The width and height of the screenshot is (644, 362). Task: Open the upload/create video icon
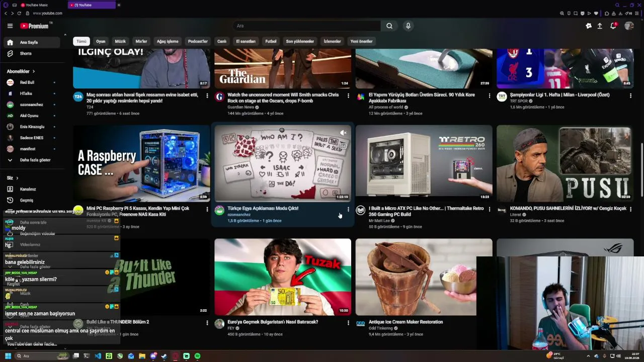coord(600,26)
